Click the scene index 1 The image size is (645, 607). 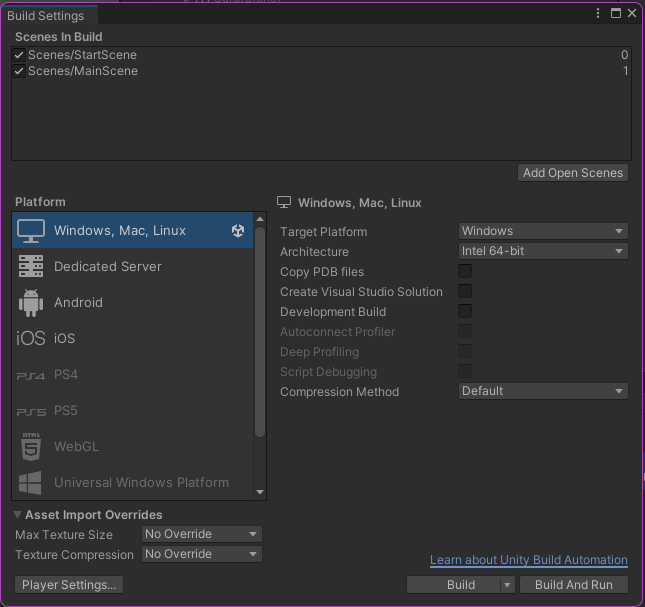(625, 71)
